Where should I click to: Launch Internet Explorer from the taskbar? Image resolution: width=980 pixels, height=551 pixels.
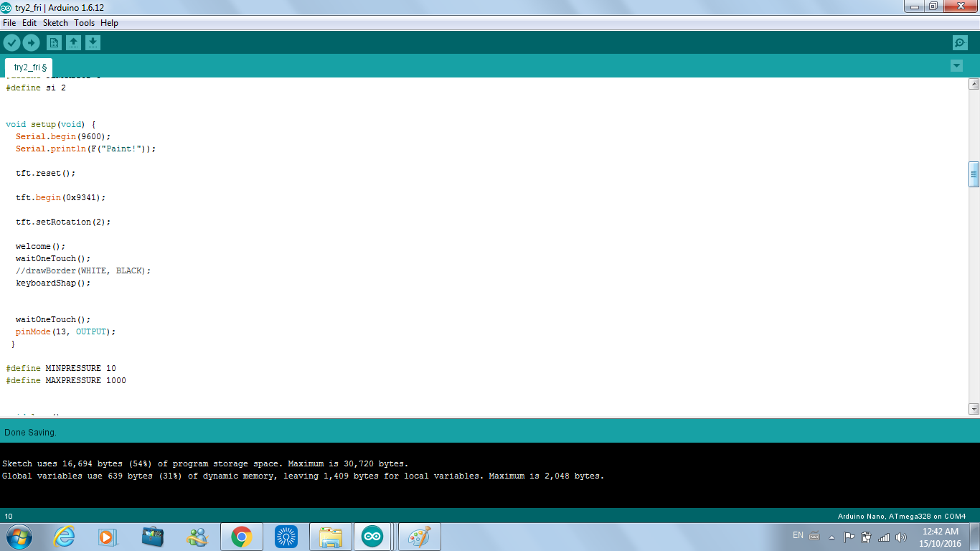pyautogui.click(x=64, y=537)
